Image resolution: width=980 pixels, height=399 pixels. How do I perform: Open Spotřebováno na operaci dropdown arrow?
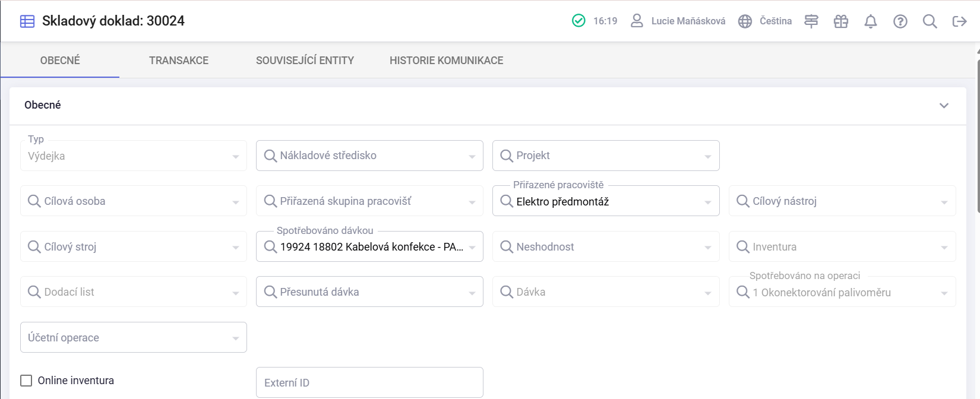(944, 293)
